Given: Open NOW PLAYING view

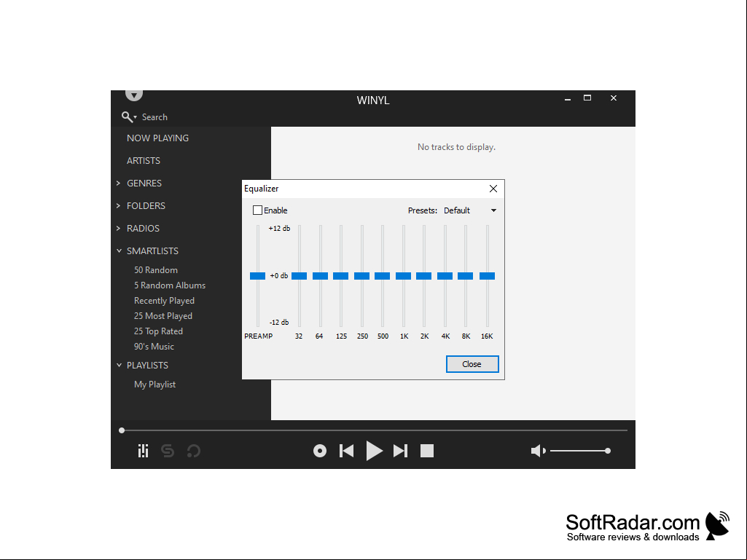Looking at the screenshot, I should (157, 138).
